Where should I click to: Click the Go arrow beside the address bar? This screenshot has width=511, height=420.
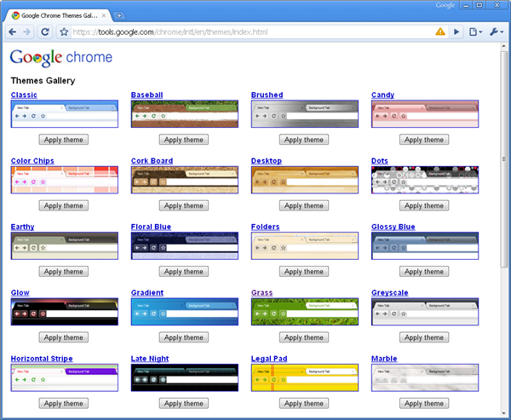pyautogui.click(x=456, y=32)
